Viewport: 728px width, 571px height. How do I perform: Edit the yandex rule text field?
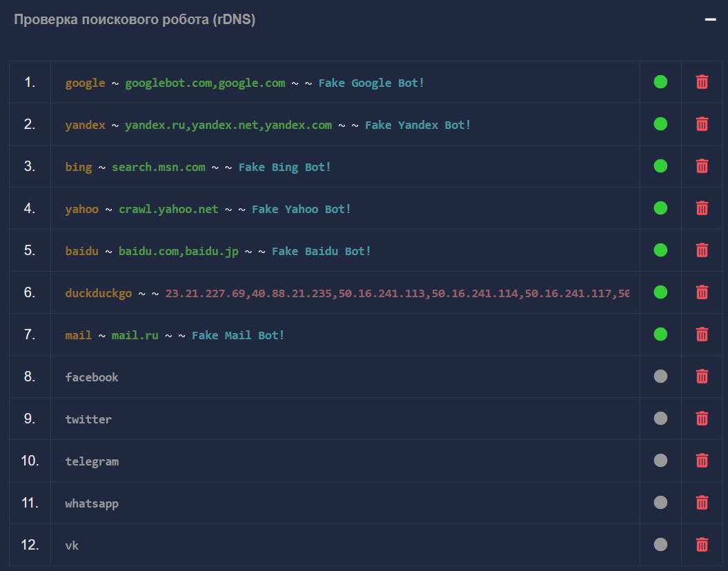345,124
